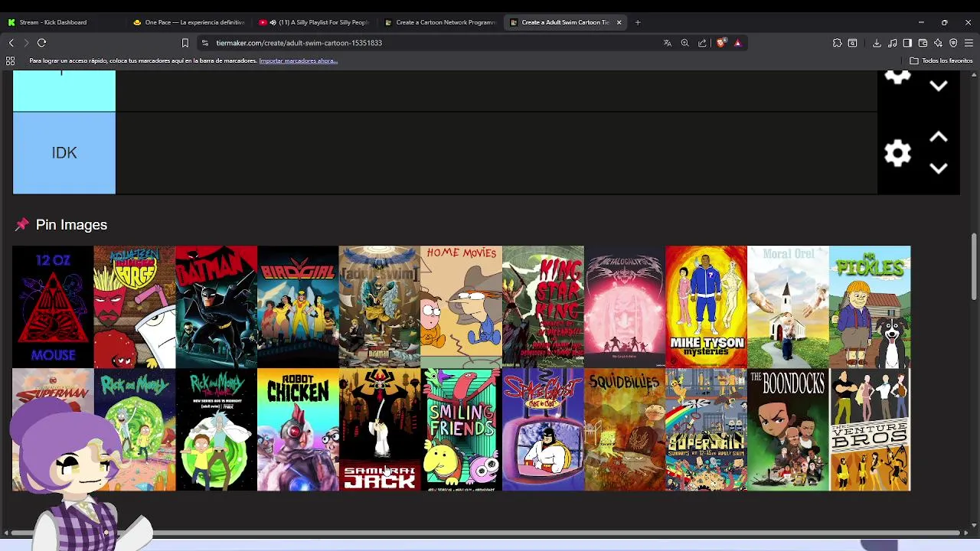
Task: Select the Rick and Morty The Anime thumbnail
Action: pyautogui.click(x=216, y=429)
